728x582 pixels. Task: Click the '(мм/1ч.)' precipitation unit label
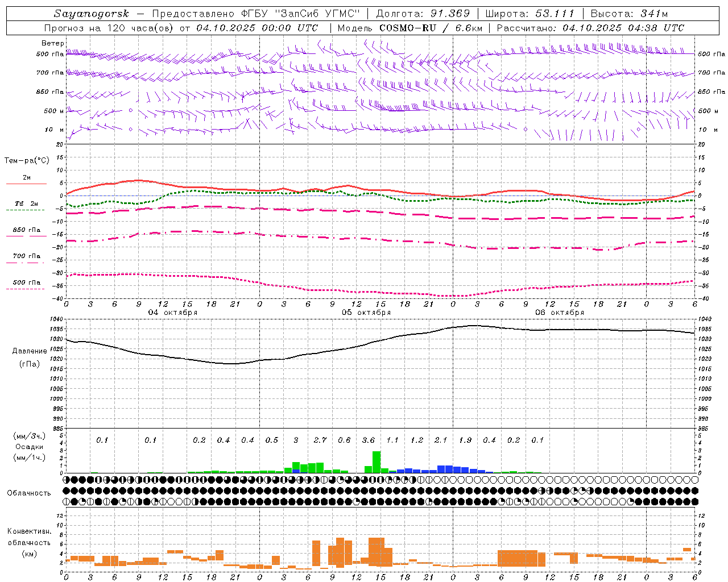click(30, 458)
